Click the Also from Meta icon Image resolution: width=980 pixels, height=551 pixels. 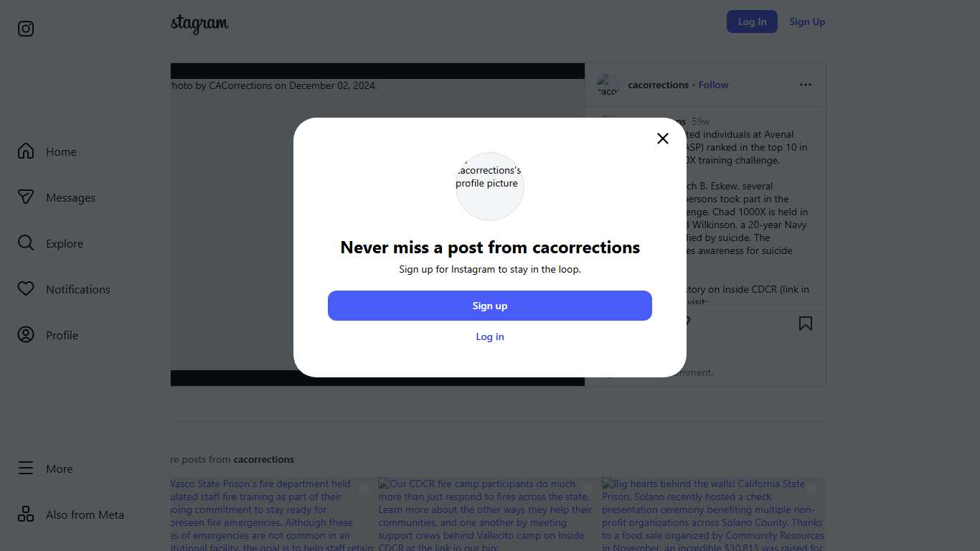tap(26, 514)
